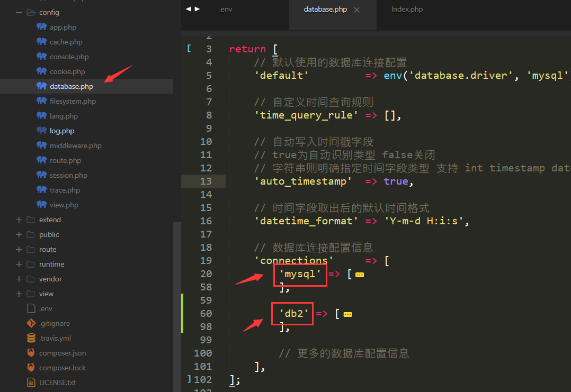
Task: Switch to the index.php tab
Action: (x=407, y=10)
